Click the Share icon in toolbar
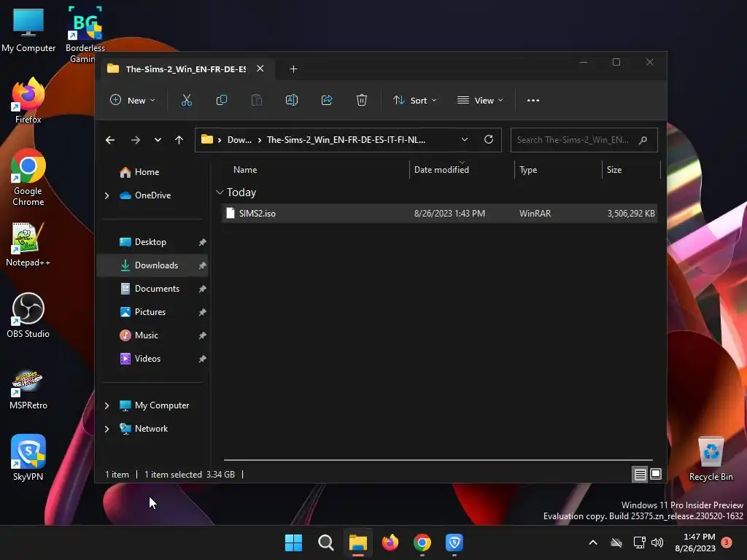This screenshot has height=560, width=747. (x=327, y=101)
